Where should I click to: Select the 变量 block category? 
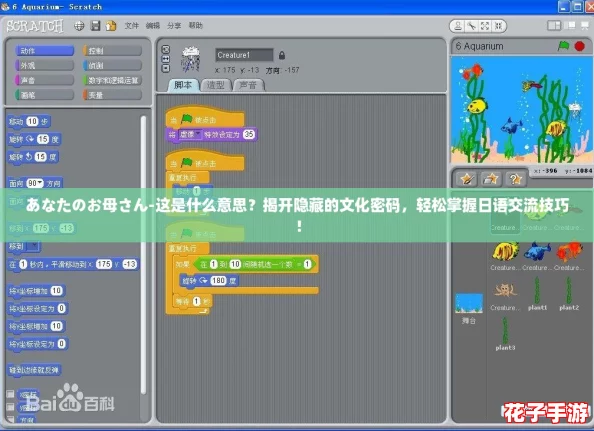tap(113, 95)
